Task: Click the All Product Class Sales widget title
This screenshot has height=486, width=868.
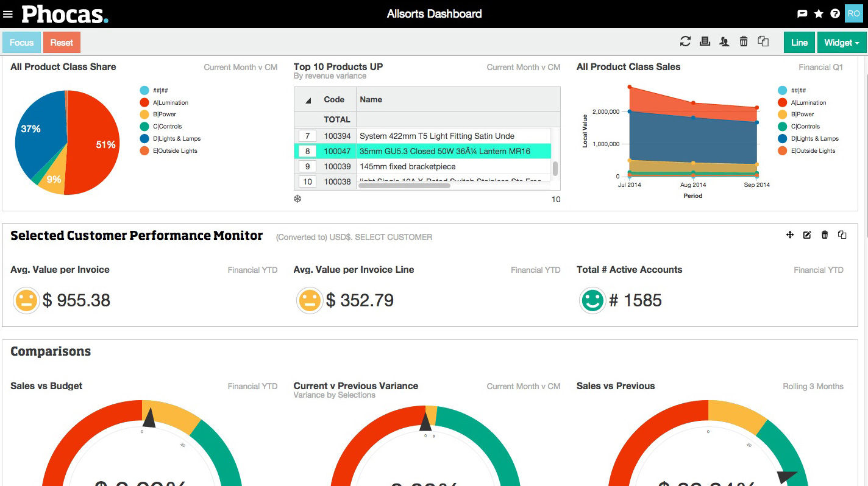Action: (x=628, y=67)
